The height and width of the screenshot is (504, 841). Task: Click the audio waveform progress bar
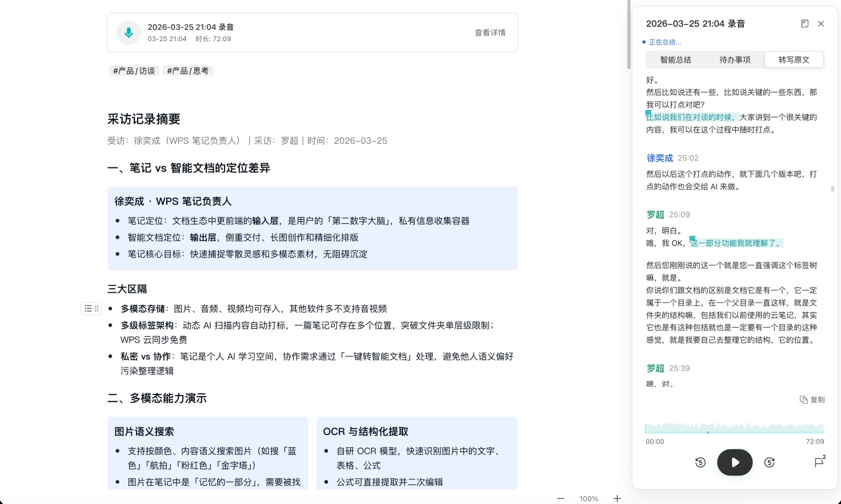click(734, 429)
